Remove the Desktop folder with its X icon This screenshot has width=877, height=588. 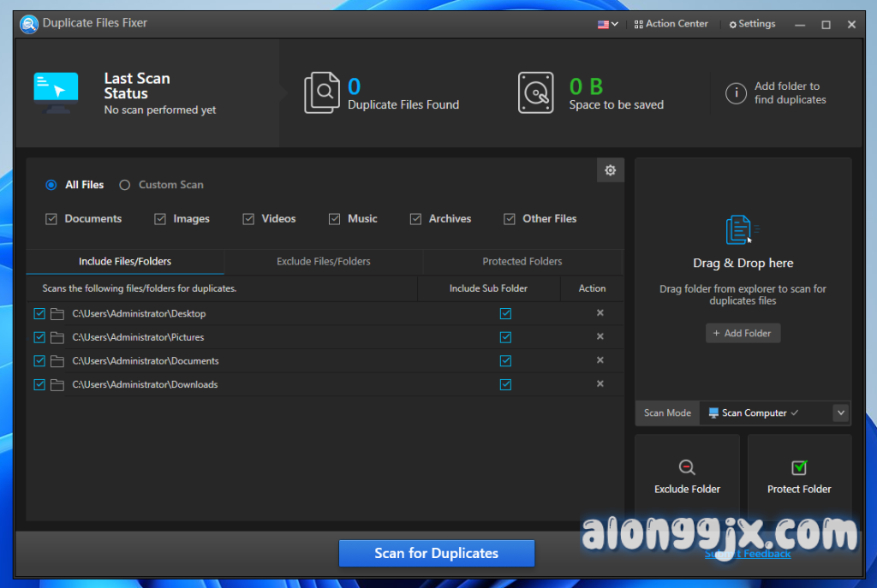(600, 313)
